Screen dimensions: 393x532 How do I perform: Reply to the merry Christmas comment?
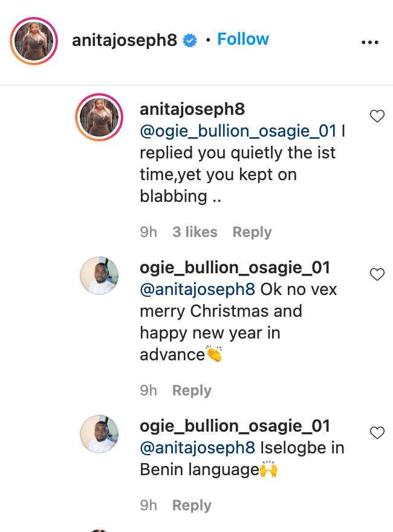(192, 391)
